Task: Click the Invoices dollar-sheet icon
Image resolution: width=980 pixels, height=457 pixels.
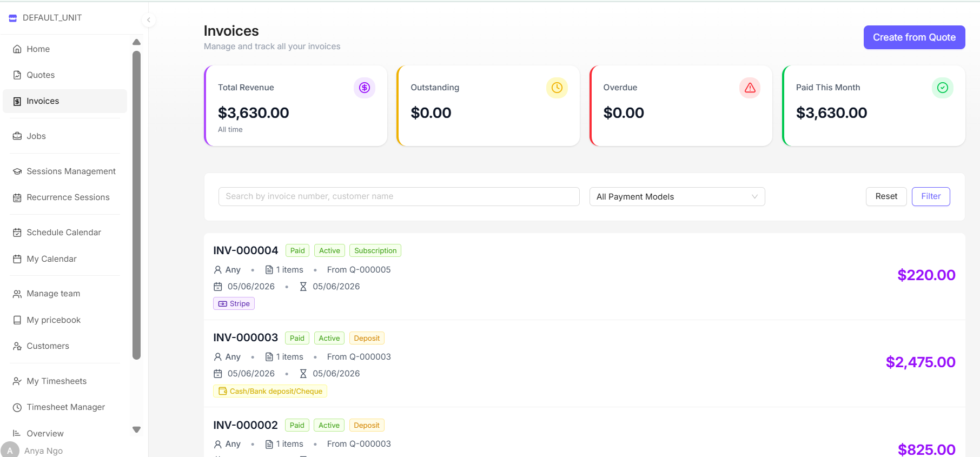Action: point(17,101)
